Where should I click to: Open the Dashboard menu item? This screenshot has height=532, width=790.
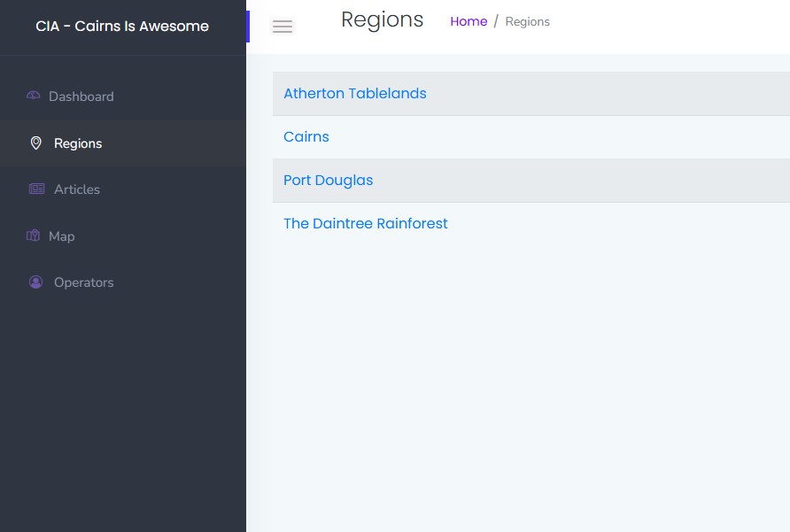pyautogui.click(x=81, y=96)
